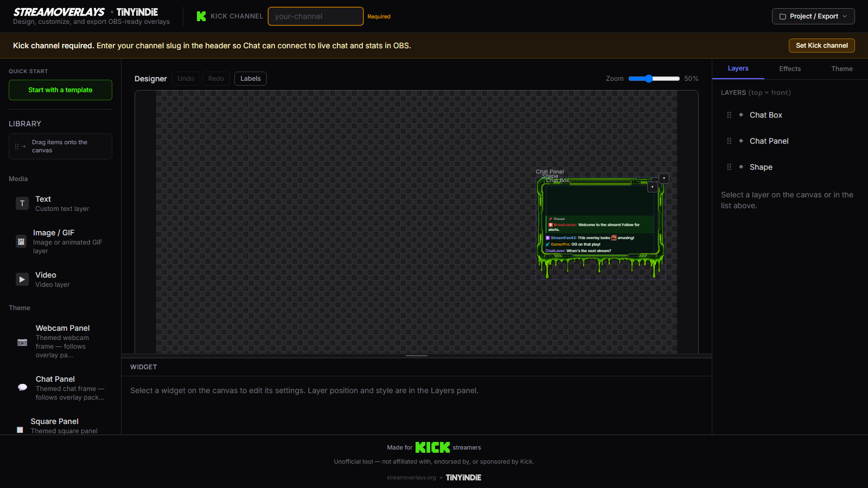
Task: Open the outer canvas layer dropdown arrow
Action: pyautogui.click(x=664, y=178)
